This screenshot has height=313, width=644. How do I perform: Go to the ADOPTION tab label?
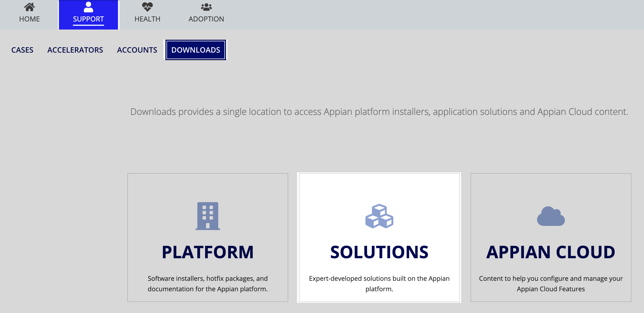tap(206, 19)
